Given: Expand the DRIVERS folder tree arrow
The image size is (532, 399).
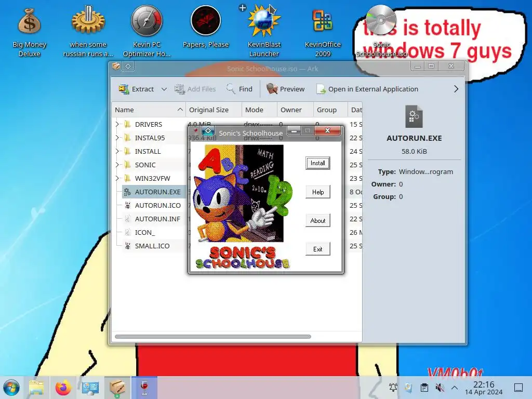Looking at the screenshot, I should (117, 124).
